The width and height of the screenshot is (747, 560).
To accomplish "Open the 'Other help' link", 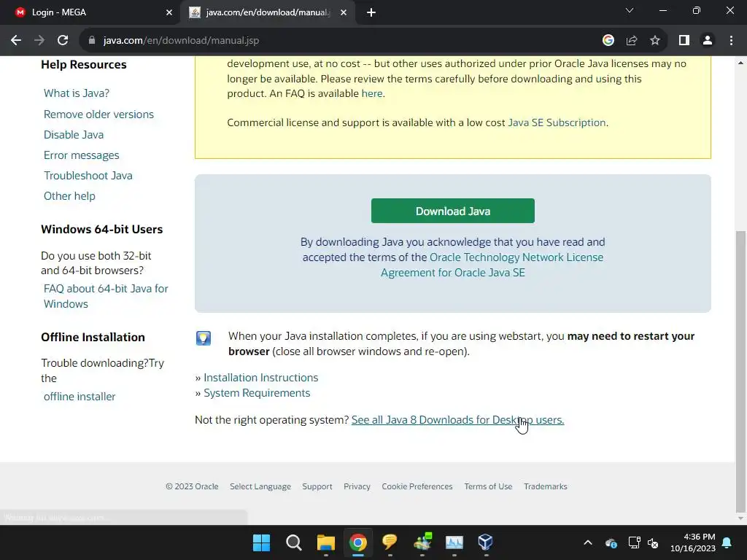I will 69,196.
